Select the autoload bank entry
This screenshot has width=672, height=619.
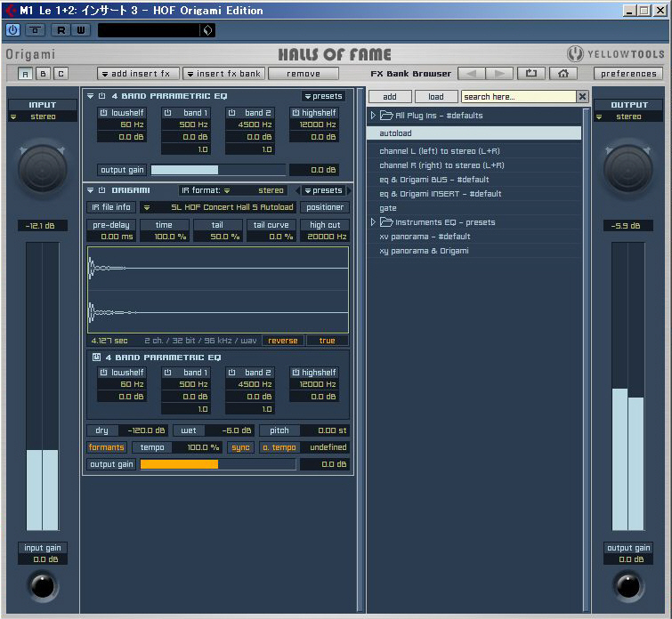click(x=474, y=133)
